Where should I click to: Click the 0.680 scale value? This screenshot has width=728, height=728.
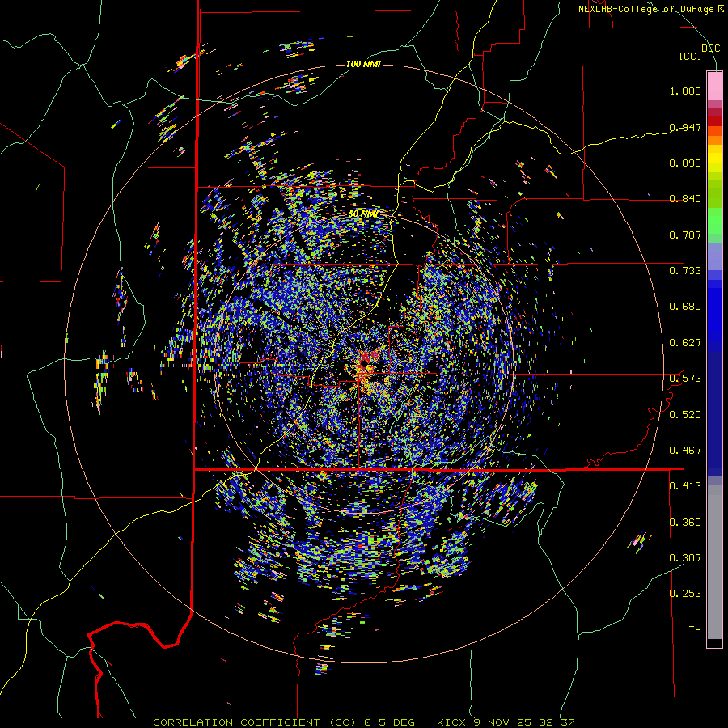(x=685, y=307)
